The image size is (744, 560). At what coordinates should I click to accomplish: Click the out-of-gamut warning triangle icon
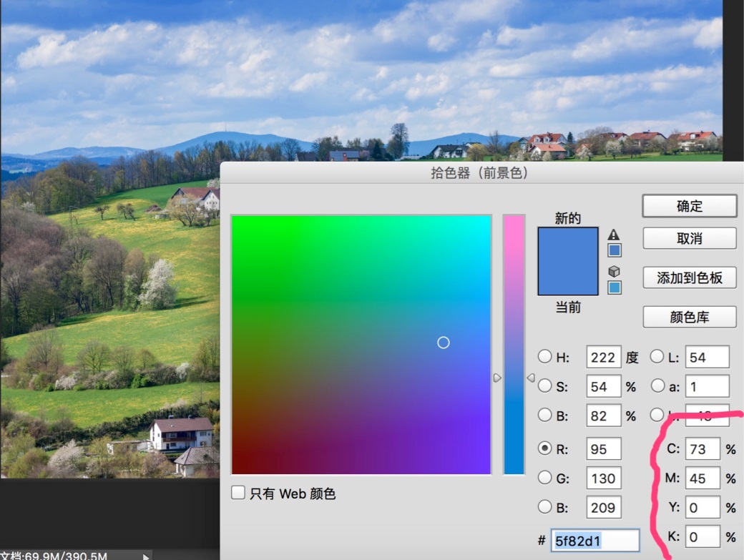614,235
